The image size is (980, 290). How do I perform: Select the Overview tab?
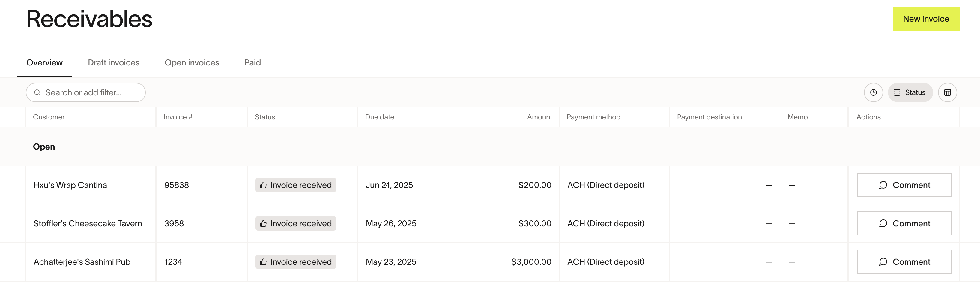[x=44, y=62]
